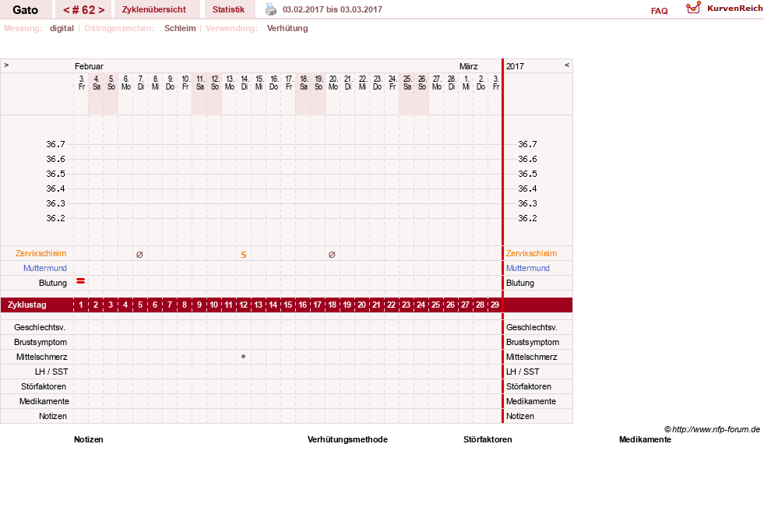Click the red bleeding marker on day 1
This screenshot has height=532, width=764.
pyautogui.click(x=81, y=281)
